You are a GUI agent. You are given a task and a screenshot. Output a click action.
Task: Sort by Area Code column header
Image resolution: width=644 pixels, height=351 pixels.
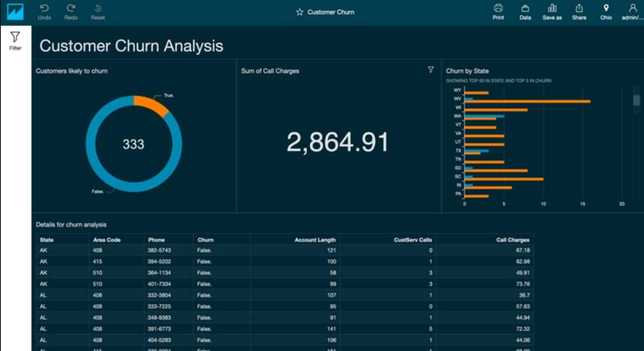click(107, 240)
